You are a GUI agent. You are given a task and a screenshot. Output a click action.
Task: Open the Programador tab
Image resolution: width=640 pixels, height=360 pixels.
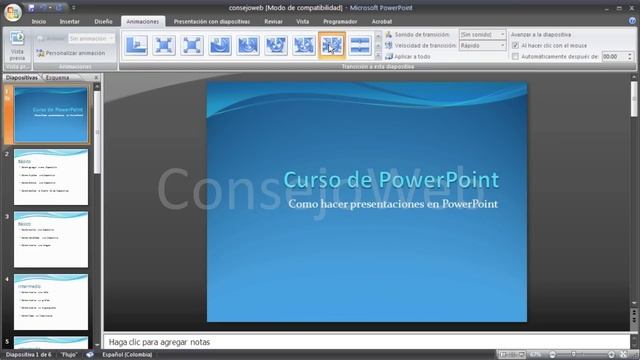pos(340,22)
